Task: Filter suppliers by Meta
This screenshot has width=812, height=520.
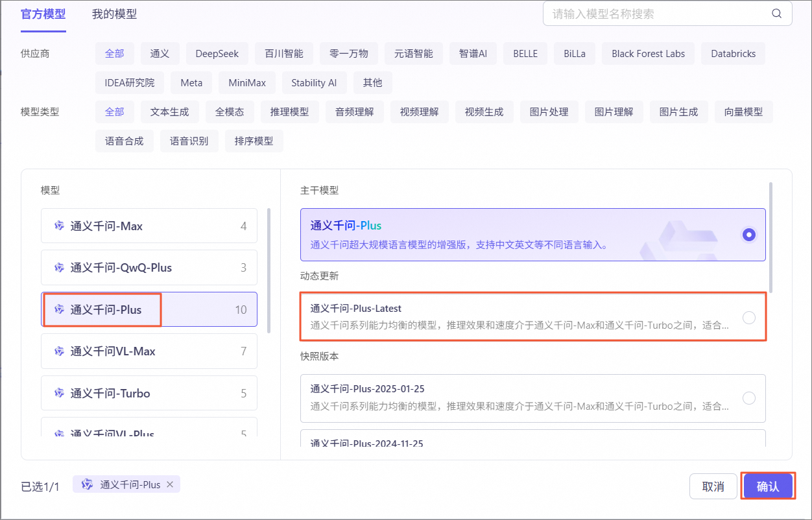Action: tap(191, 83)
